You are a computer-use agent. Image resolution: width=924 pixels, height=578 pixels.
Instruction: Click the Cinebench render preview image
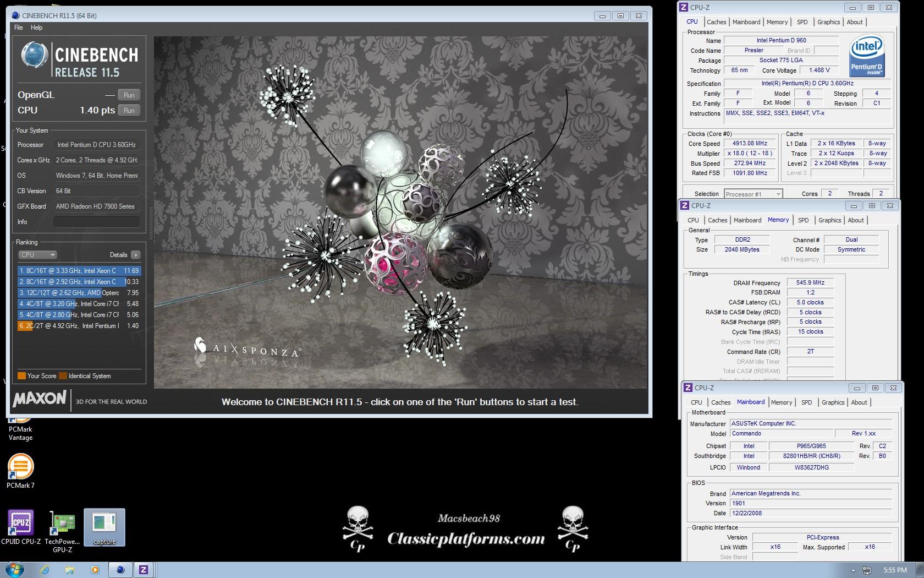click(x=400, y=212)
